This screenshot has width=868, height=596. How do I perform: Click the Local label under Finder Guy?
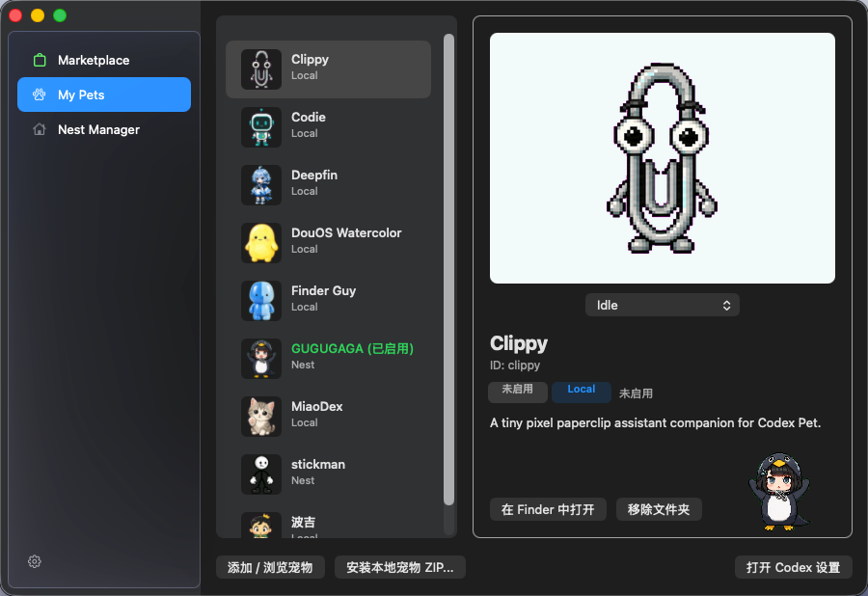tap(305, 307)
